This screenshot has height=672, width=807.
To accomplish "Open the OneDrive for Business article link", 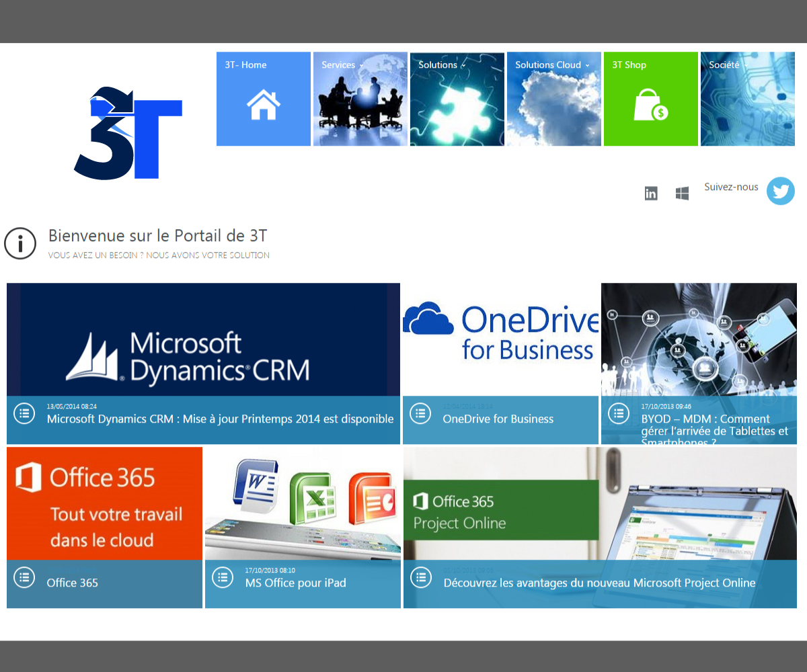I will [x=498, y=419].
